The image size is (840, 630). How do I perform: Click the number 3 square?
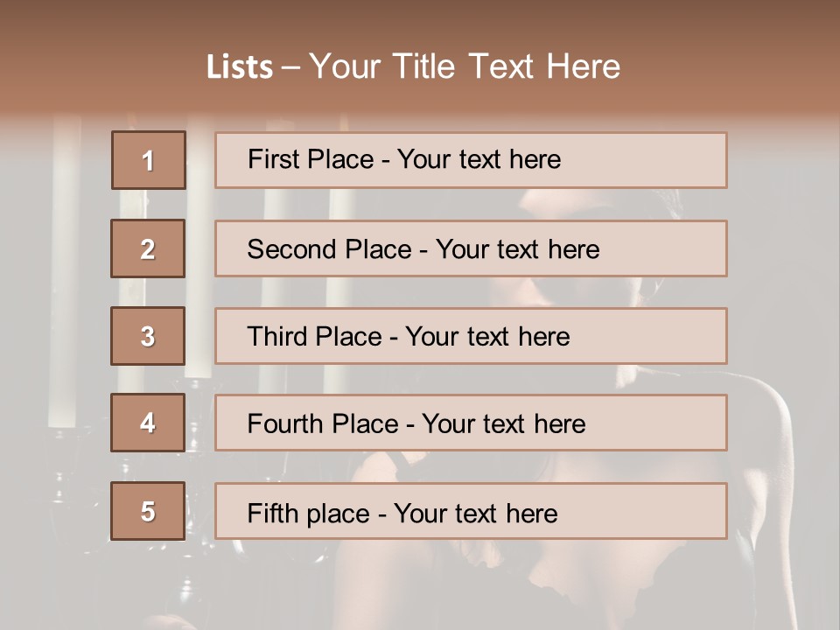pos(148,336)
